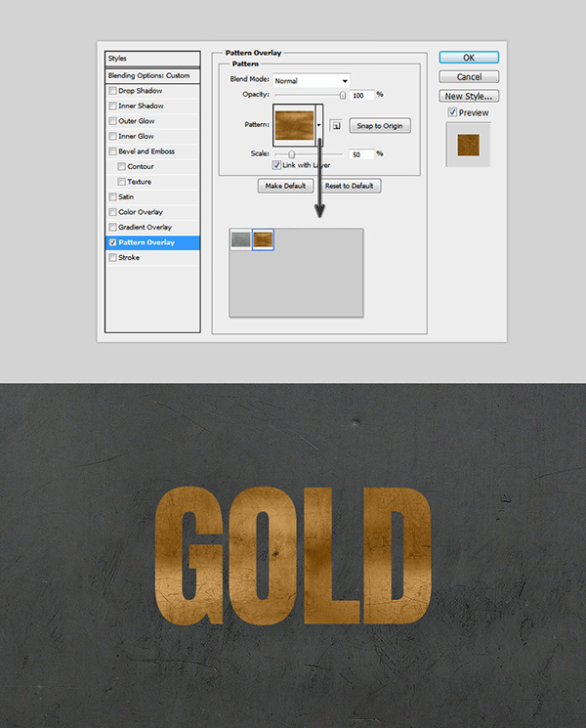The width and height of the screenshot is (586, 728).
Task: Select the gray metal pattern thumbnail
Action: coord(240,239)
